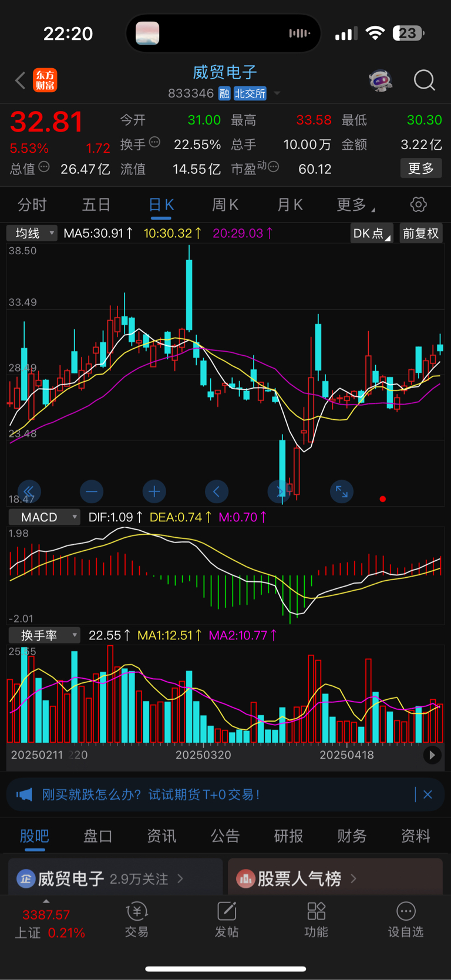The height and width of the screenshot is (980, 451).
Task: Tap the 股票人气榜 chart icon
Action: (245, 878)
